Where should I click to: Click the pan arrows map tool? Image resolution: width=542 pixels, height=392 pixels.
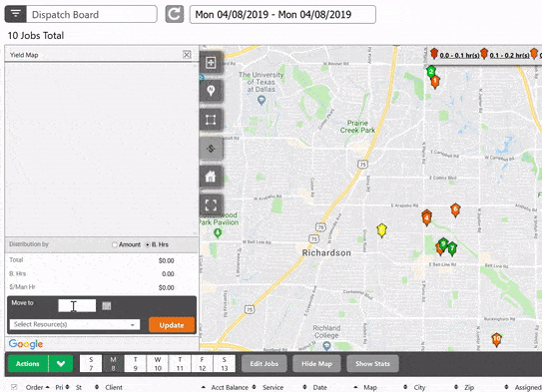(211, 63)
